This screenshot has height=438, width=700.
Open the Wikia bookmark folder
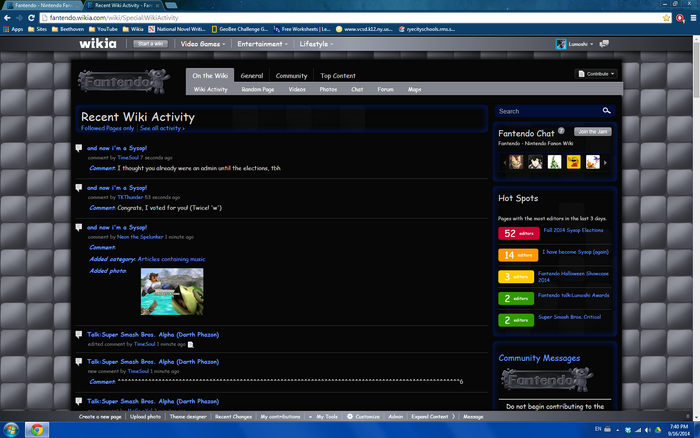coord(133,29)
